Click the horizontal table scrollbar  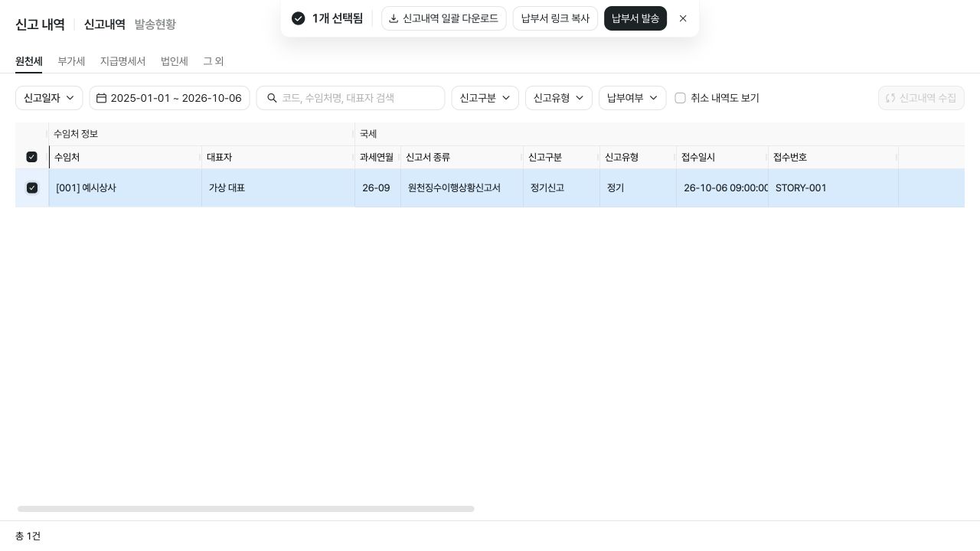(246, 509)
